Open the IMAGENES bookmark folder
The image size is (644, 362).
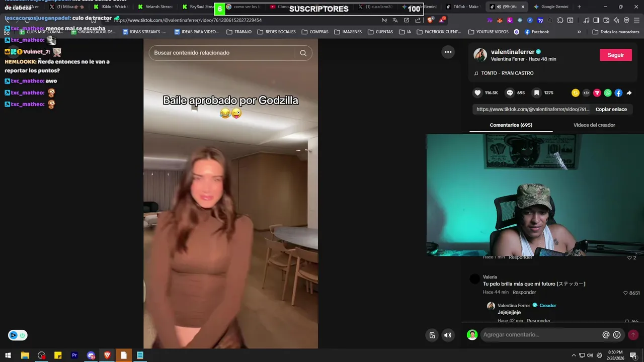(347, 32)
